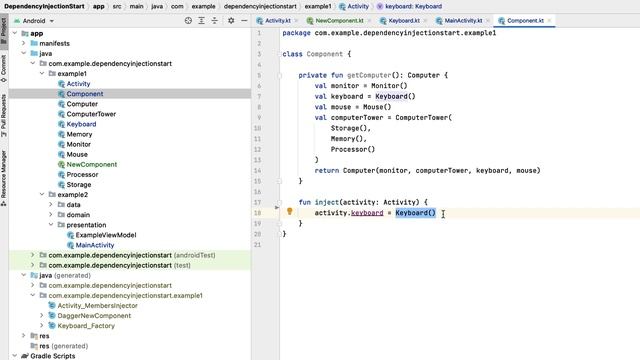Select Memory in the project tree
Image resolution: width=640 pixels, height=360 pixels.
pyautogui.click(x=79, y=134)
